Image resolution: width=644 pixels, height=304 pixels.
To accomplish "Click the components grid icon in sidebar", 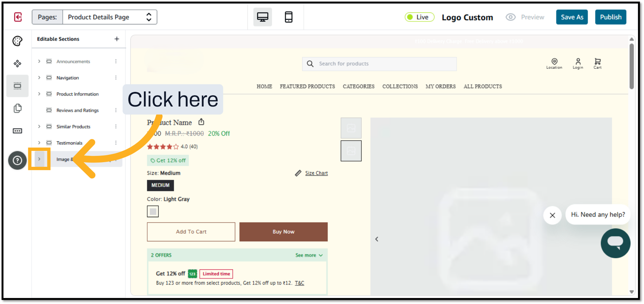I will tap(17, 64).
